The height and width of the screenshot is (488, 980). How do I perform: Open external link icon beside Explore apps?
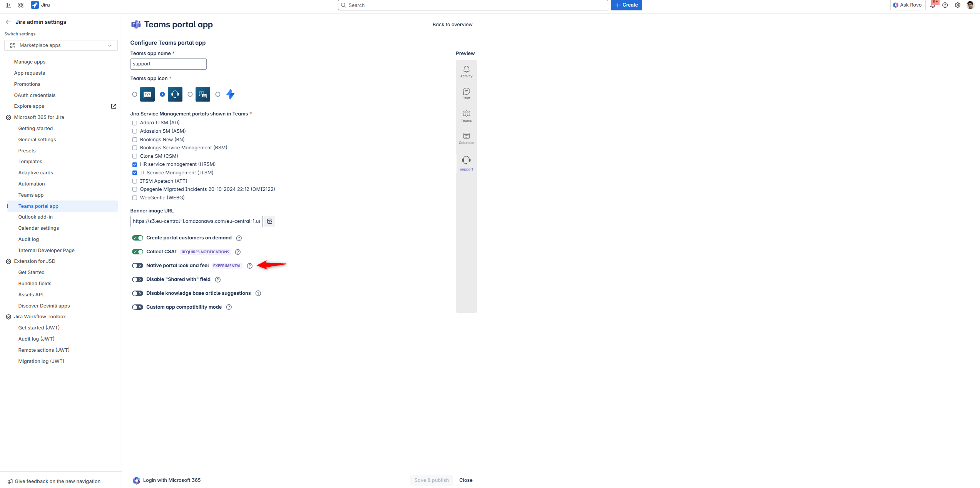[x=114, y=106]
